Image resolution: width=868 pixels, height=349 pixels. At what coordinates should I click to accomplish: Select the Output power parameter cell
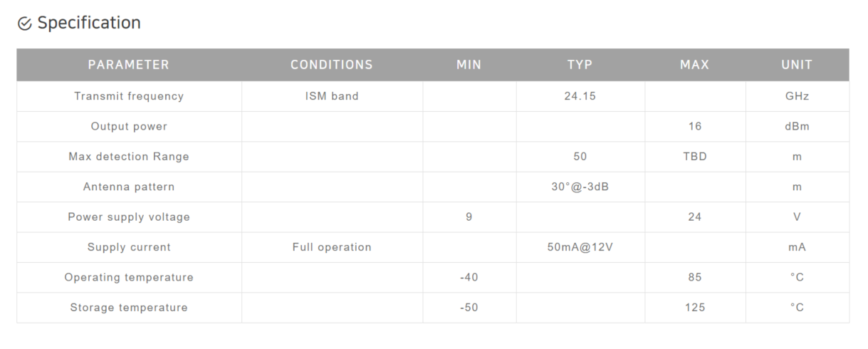[129, 126]
